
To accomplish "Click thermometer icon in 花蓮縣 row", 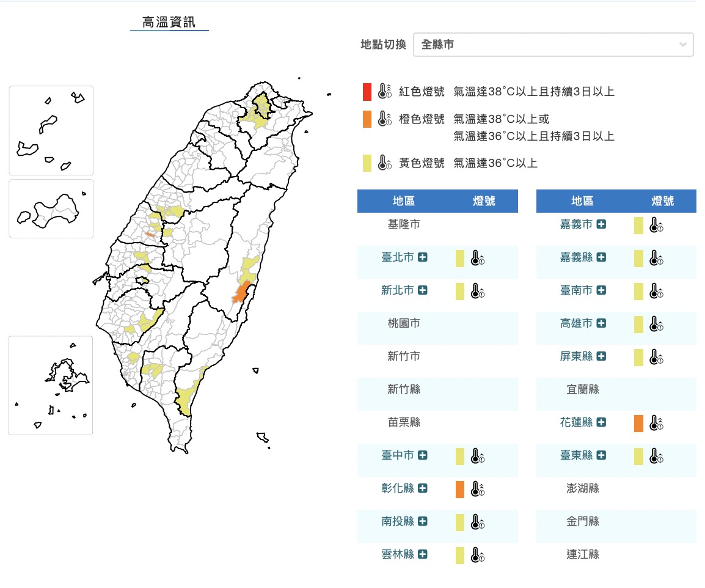I will 656,423.
